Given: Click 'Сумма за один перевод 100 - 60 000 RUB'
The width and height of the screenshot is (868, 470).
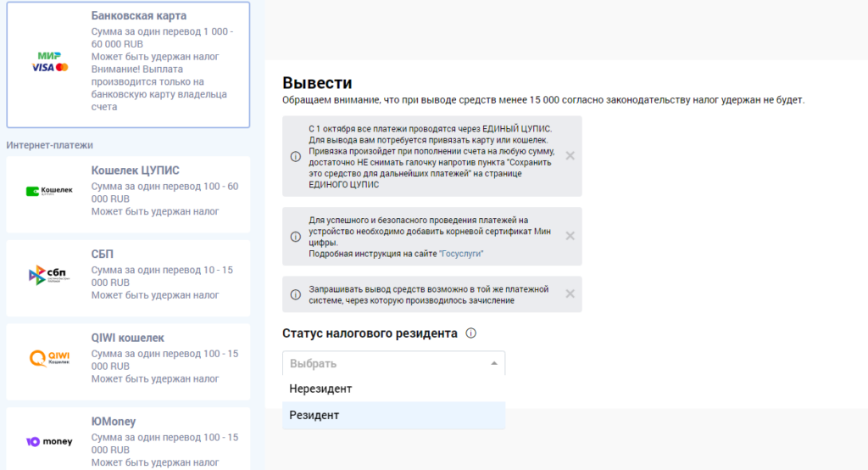Looking at the screenshot, I should coord(165,193).
